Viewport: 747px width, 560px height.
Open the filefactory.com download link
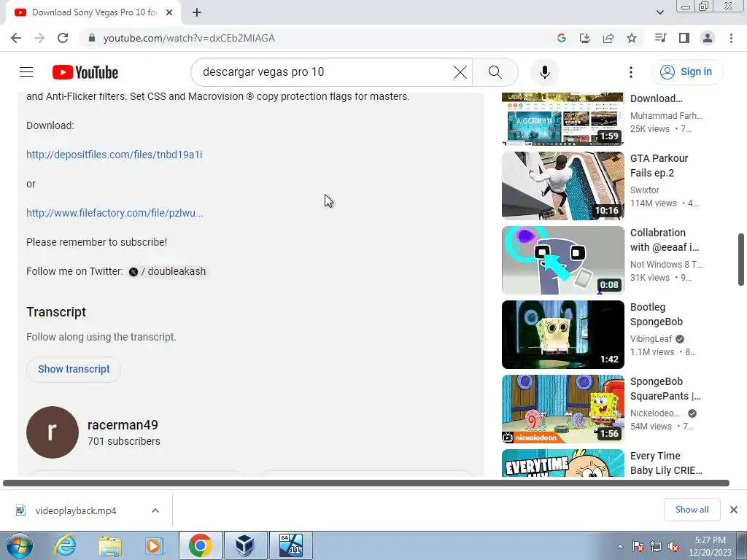(115, 213)
